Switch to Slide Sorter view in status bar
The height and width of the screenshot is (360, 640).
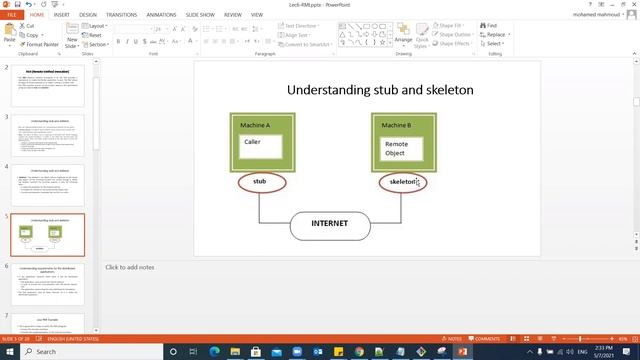pos(527,339)
